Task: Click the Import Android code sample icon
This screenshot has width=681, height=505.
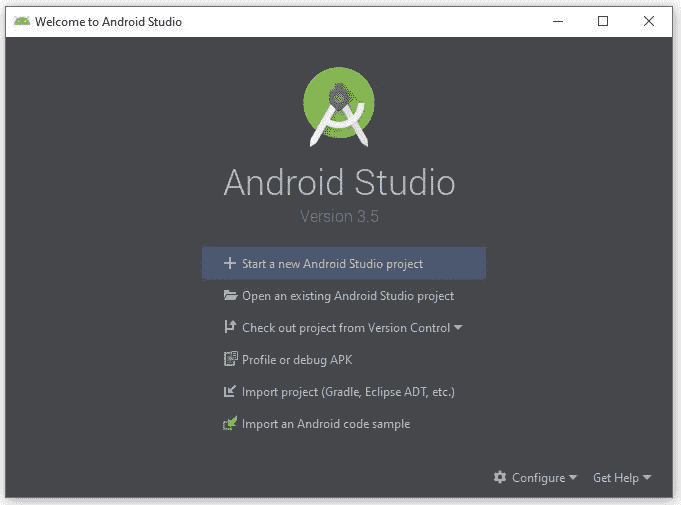Action: click(230, 424)
